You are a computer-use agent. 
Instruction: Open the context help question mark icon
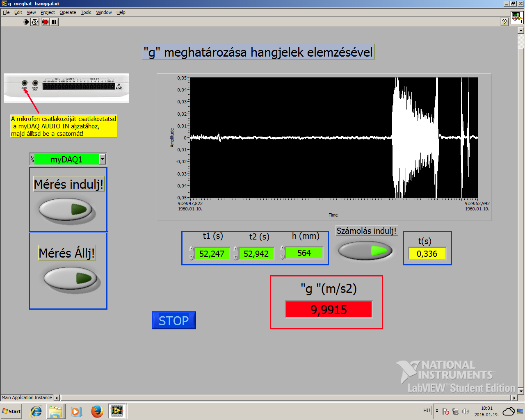click(504, 22)
